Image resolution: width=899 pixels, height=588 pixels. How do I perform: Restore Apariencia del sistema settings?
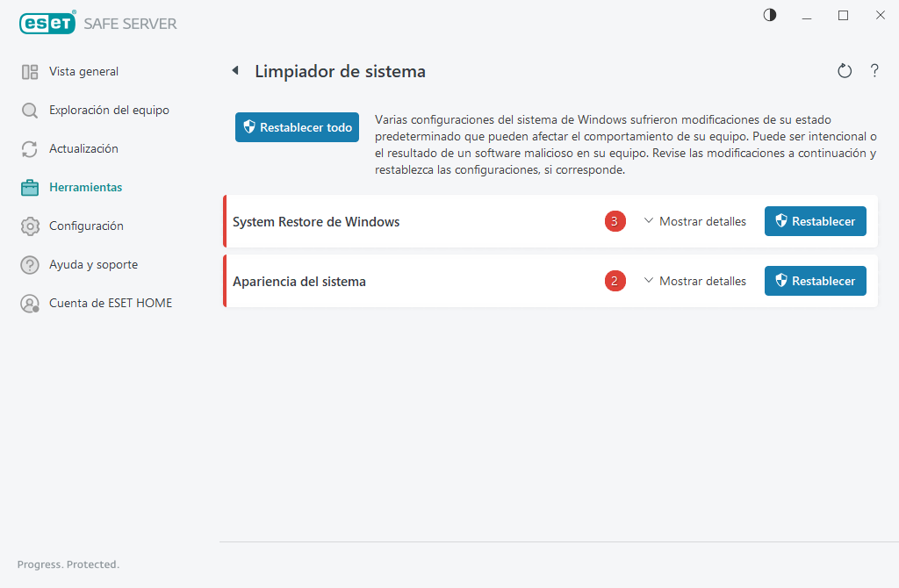[815, 281]
